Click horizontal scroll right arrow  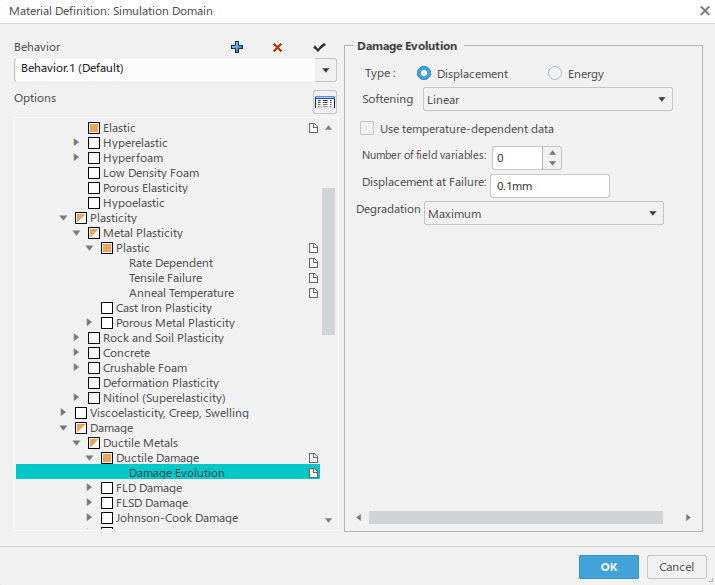[x=688, y=518]
